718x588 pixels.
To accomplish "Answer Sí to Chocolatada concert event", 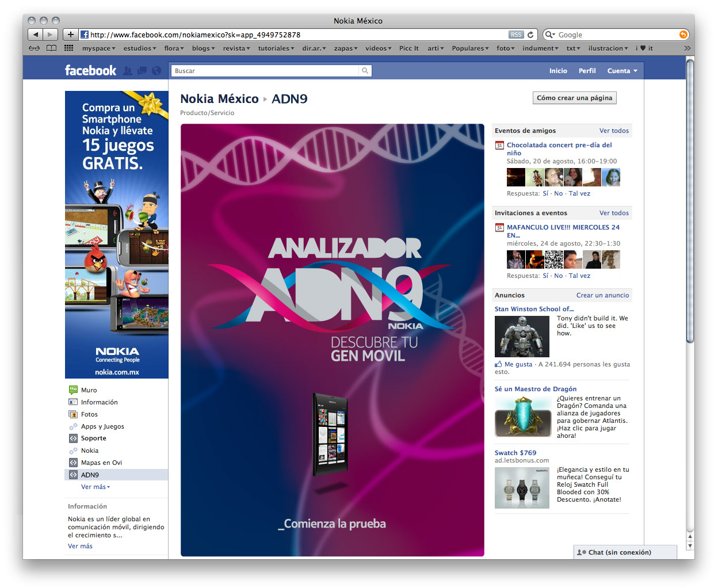I will [x=545, y=193].
